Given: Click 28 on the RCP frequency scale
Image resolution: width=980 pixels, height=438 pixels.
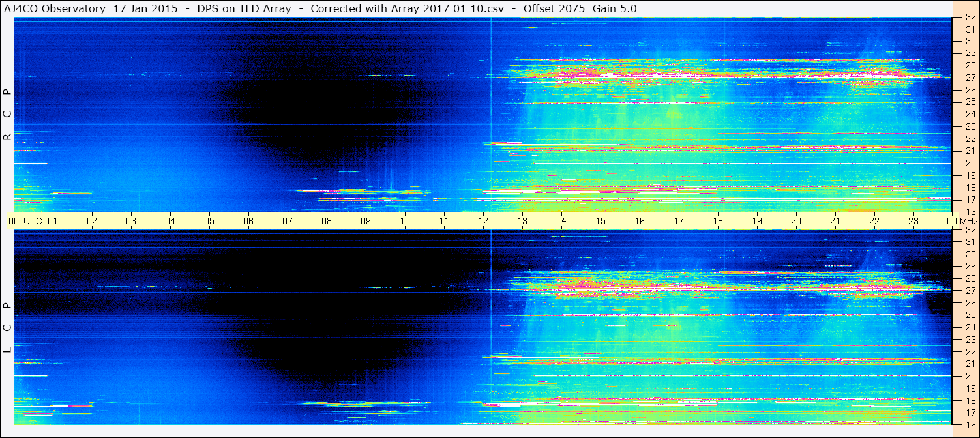Looking at the screenshot, I should [x=970, y=65].
